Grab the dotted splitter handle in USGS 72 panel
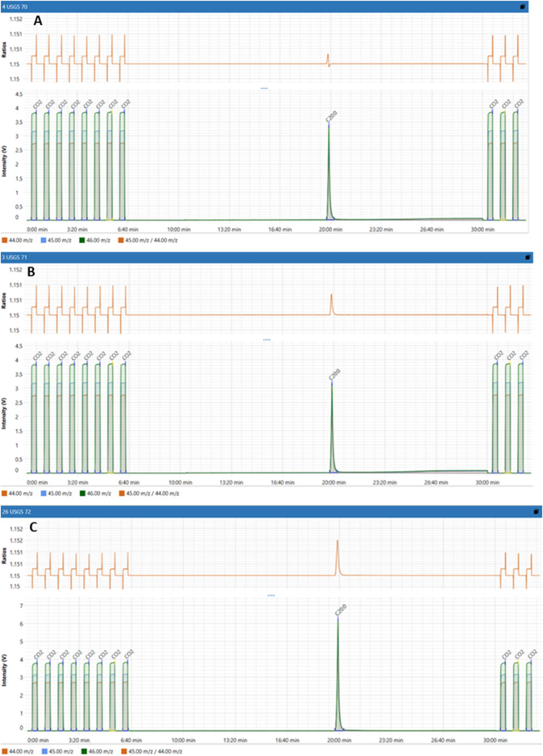The height and width of the screenshot is (756, 543). [271, 595]
